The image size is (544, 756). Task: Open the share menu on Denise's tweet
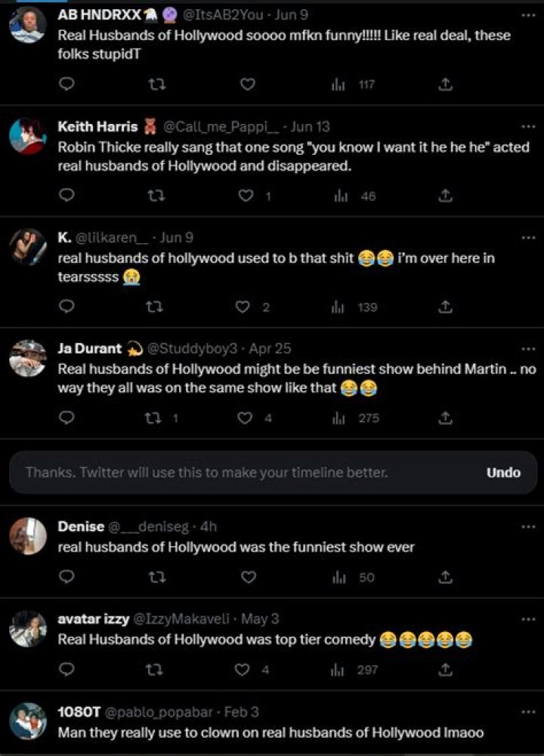coord(445,577)
